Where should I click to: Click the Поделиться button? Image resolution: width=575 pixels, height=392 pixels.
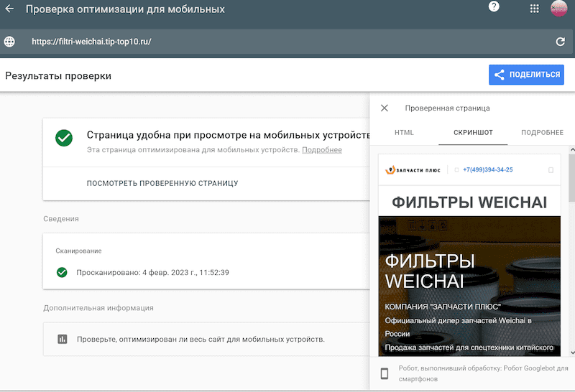(526, 75)
